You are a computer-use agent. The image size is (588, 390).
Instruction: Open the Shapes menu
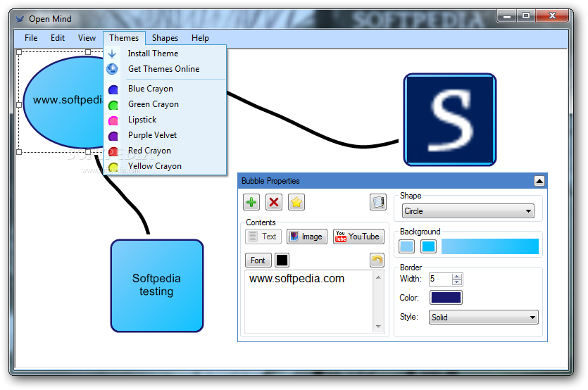pos(165,38)
